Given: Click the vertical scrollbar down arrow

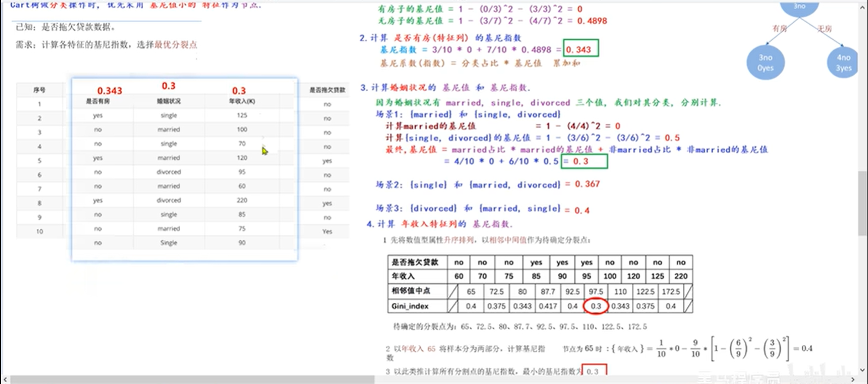Looking at the screenshot, I should pyautogui.click(x=862, y=371).
